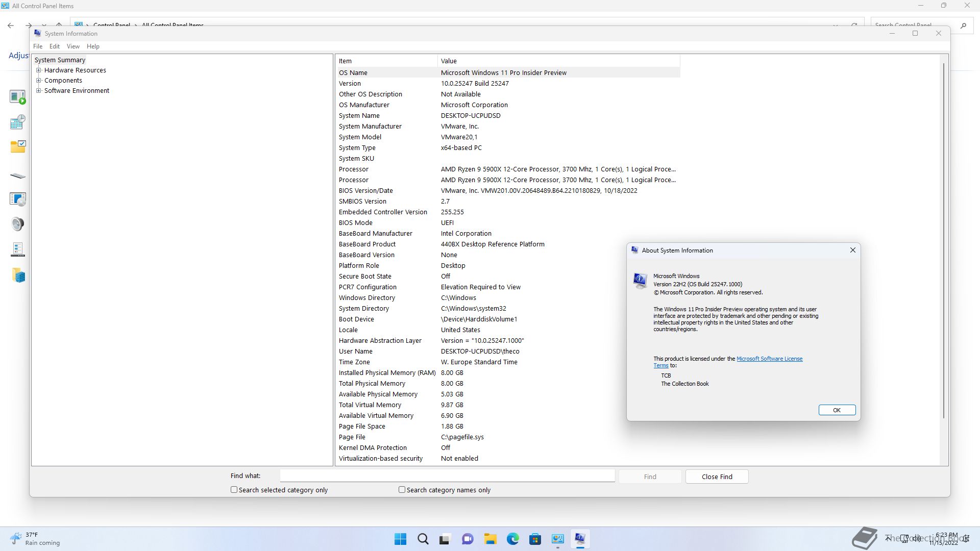Click the Close Find button

(x=717, y=477)
